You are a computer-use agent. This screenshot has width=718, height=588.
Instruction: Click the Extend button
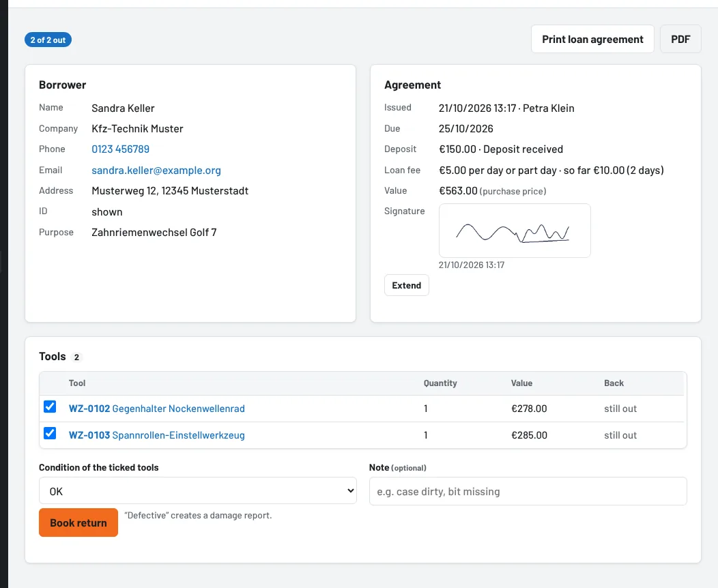(407, 286)
